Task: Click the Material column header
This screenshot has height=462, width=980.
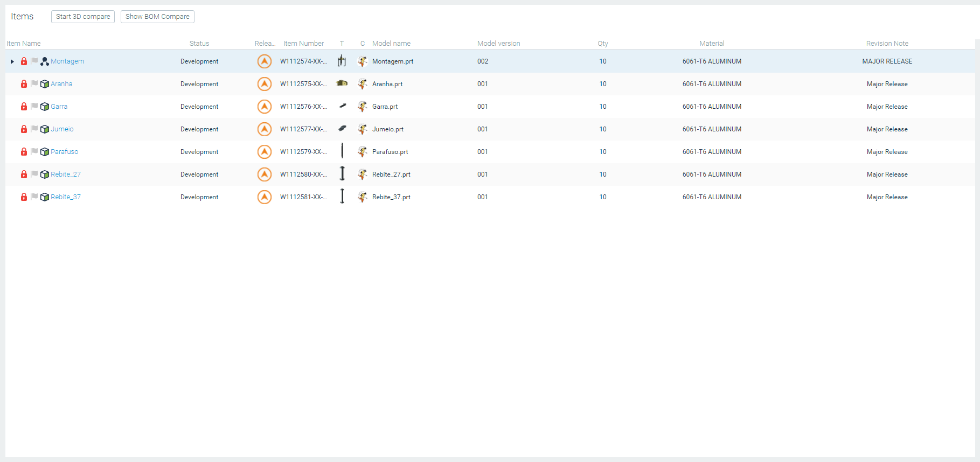Action: coord(712,44)
